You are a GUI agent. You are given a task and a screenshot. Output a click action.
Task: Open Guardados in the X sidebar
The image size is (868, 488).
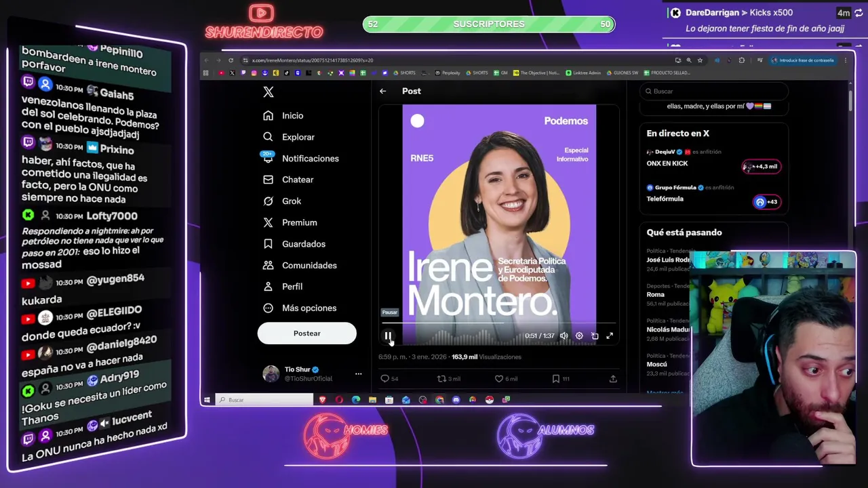click(x=295, y=244)
